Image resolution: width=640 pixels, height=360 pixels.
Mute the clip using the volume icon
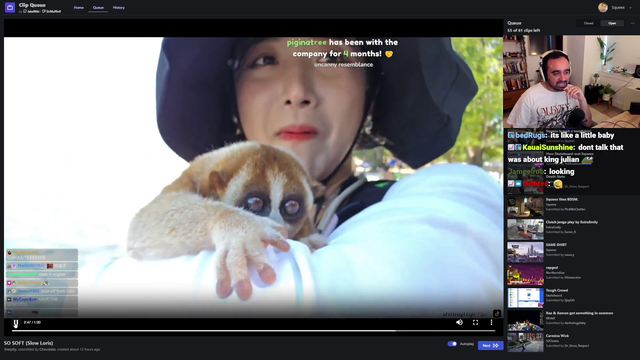pyautogui.click(x=460, y=322)
